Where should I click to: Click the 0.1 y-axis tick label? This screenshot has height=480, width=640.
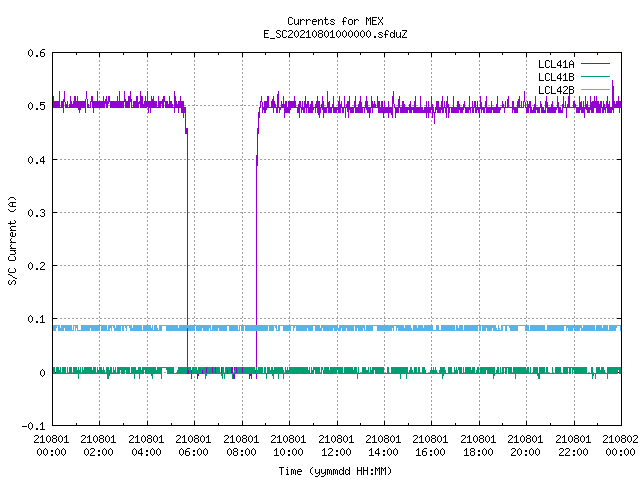(x=36, y=319)
